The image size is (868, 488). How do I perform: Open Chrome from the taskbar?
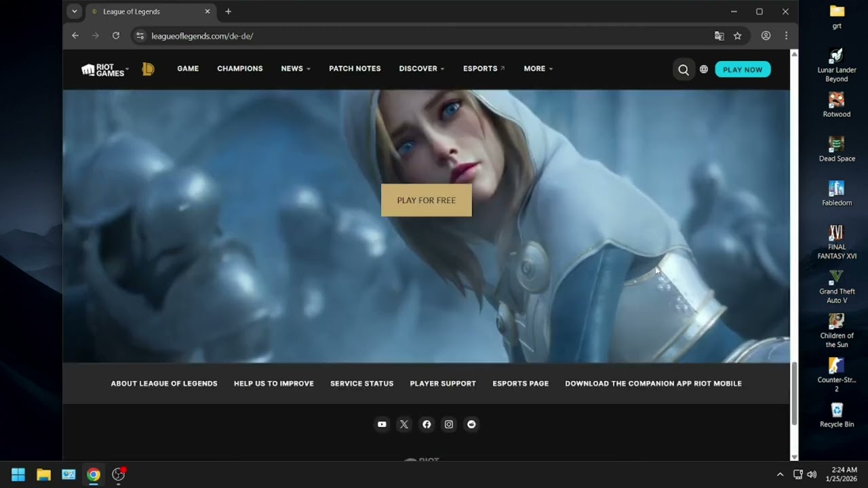pos(94,474)
